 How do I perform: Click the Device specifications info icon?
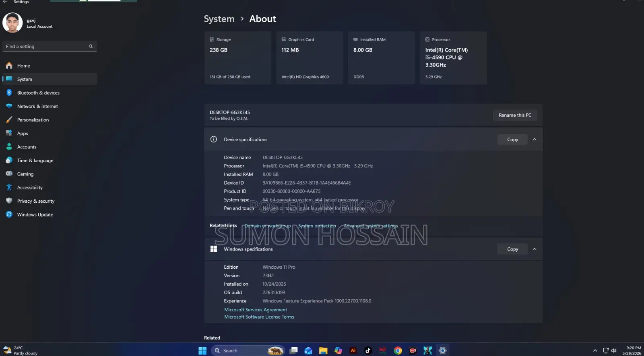(214, 139)
